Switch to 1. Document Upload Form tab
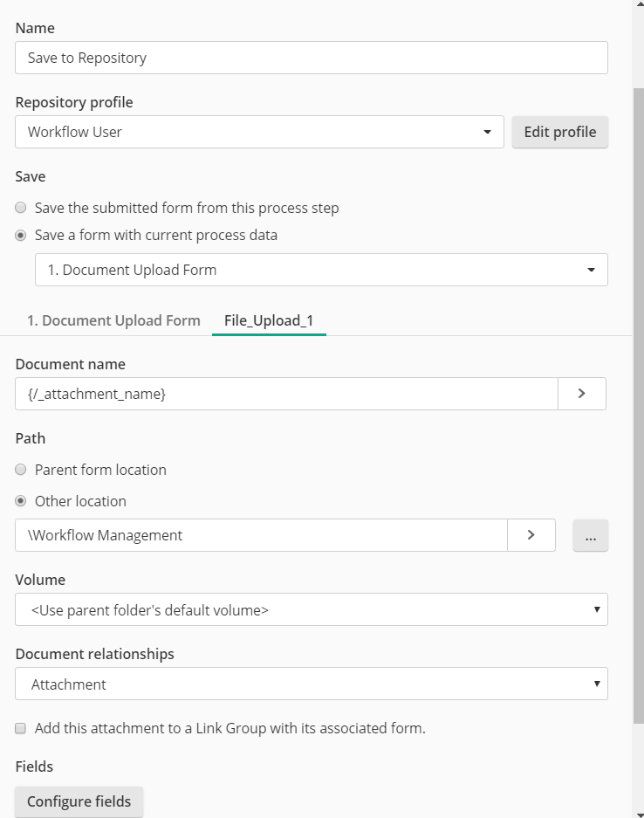The height and width of the screenshot is (818, 644). tap(113, 320)
